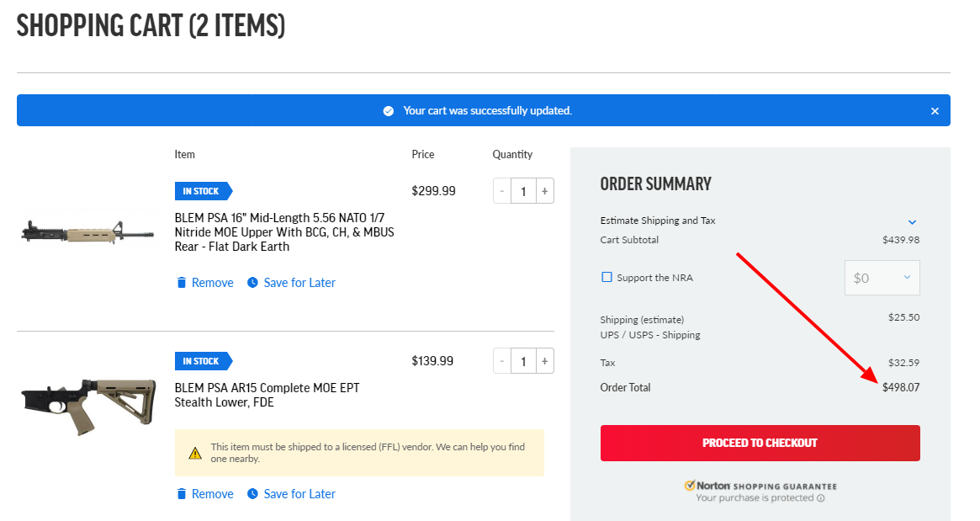Enable the Support the NRA checkbox

(x=607, y=277)
